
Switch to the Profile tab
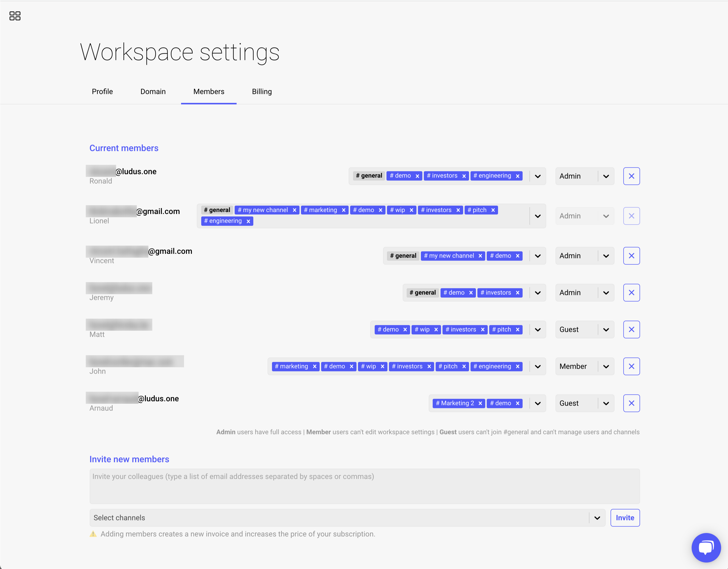[x=102, y=91]
